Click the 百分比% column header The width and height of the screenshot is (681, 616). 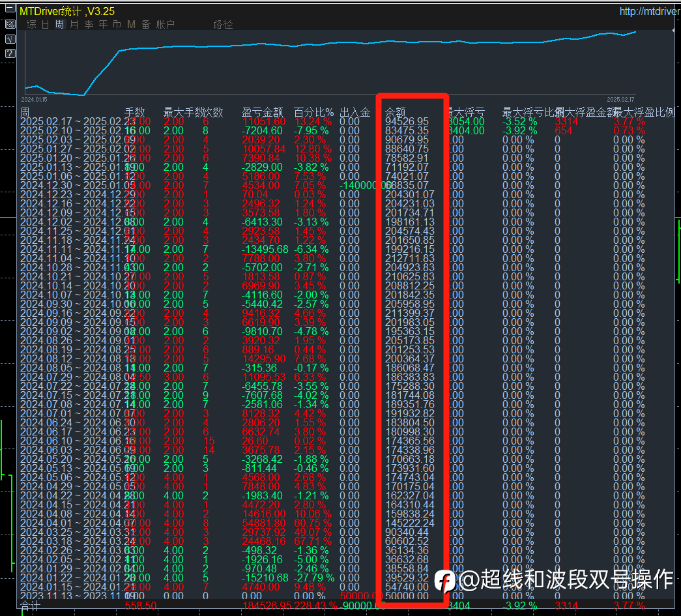313,113
